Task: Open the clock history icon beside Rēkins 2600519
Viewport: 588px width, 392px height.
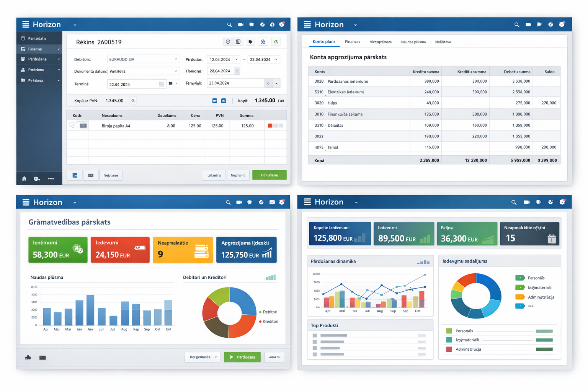Action: pos(228,42)
